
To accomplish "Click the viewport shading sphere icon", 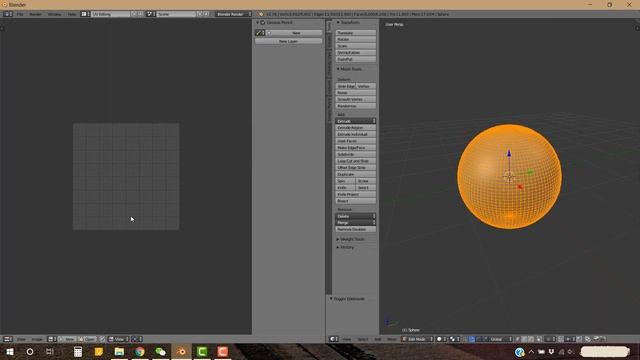I will tap(441, 339).
